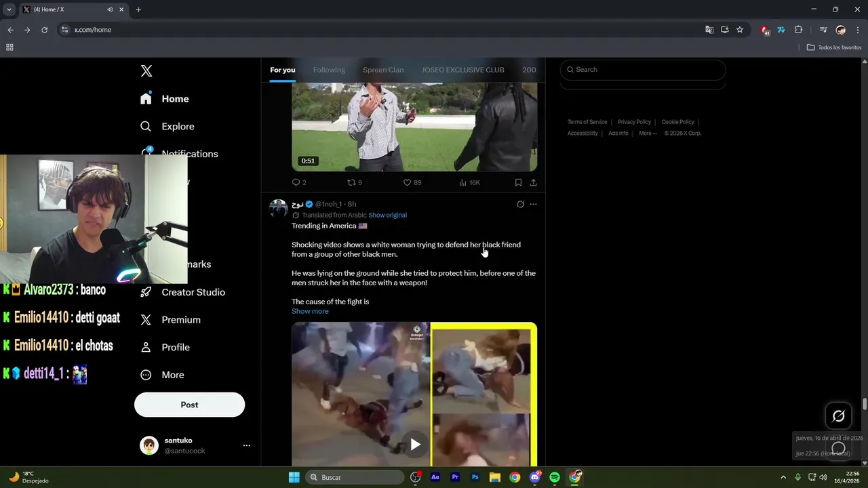This screenshot has width=868, height=488.
Task: Reply to post with 2 comments
Action: coord(299,182)
